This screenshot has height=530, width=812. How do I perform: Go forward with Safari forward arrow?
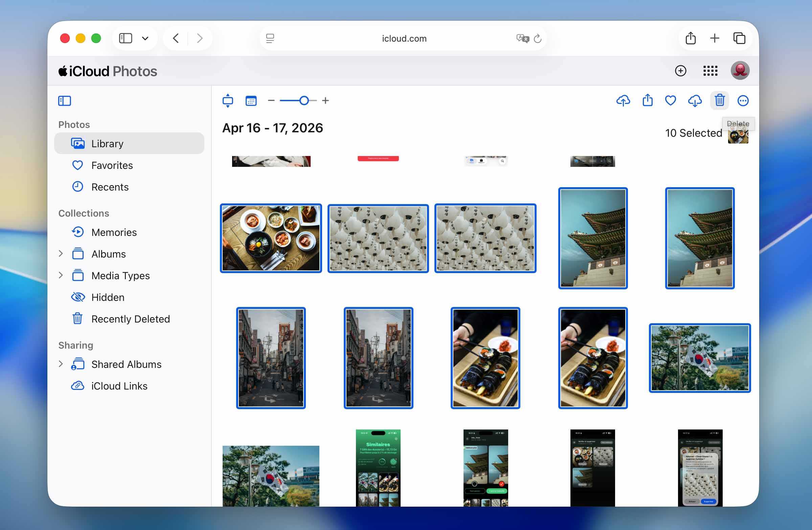coord(200,38)
